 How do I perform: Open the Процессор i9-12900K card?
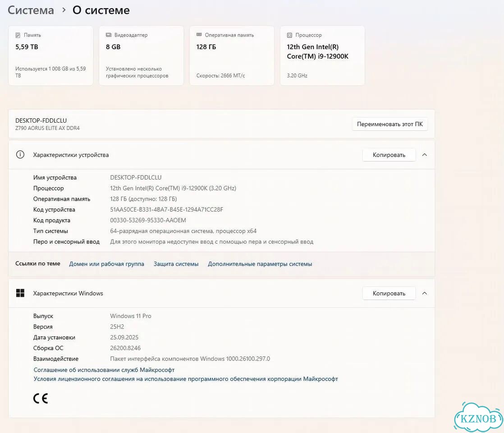tap(322, 55)
